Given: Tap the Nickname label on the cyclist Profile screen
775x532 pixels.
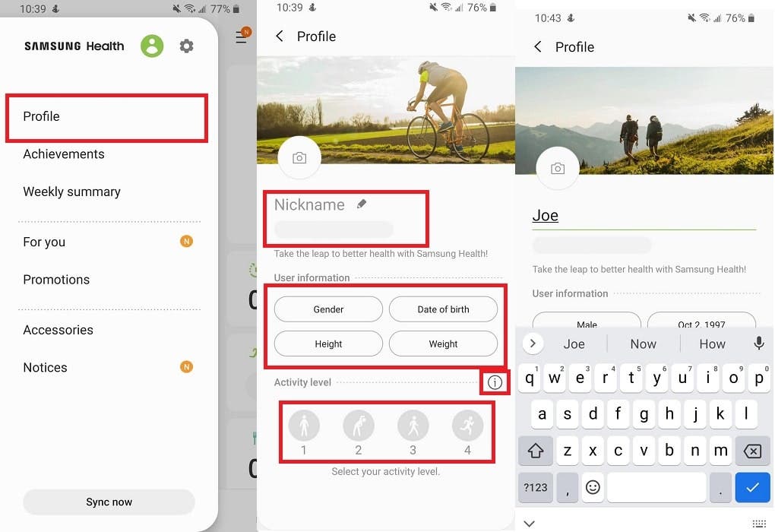Looking at the screenshot, I should (x=309, y=204).
